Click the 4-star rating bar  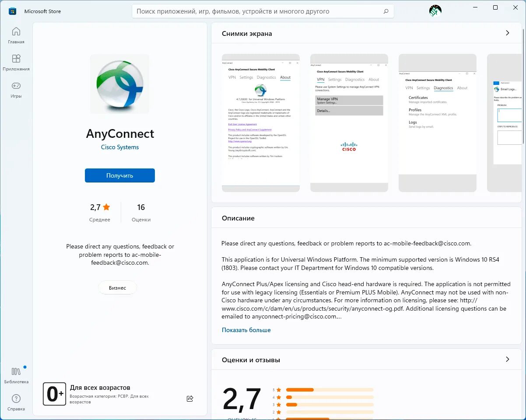pos(330,397)
